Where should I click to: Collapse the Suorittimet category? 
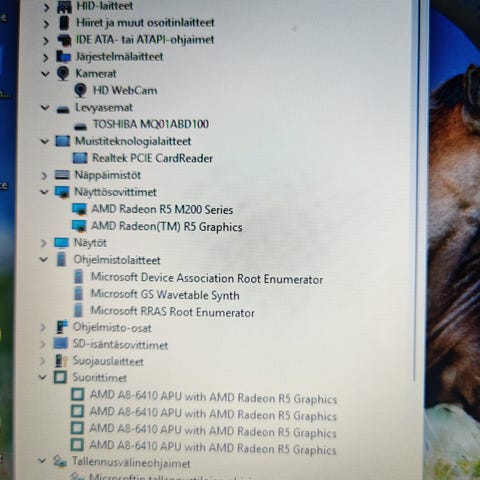[x=43, y=378]
